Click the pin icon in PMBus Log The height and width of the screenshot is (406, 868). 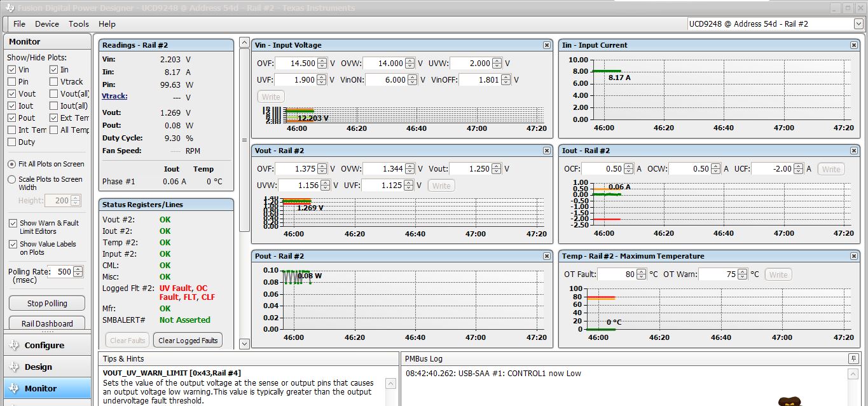[x=853, y=359]
